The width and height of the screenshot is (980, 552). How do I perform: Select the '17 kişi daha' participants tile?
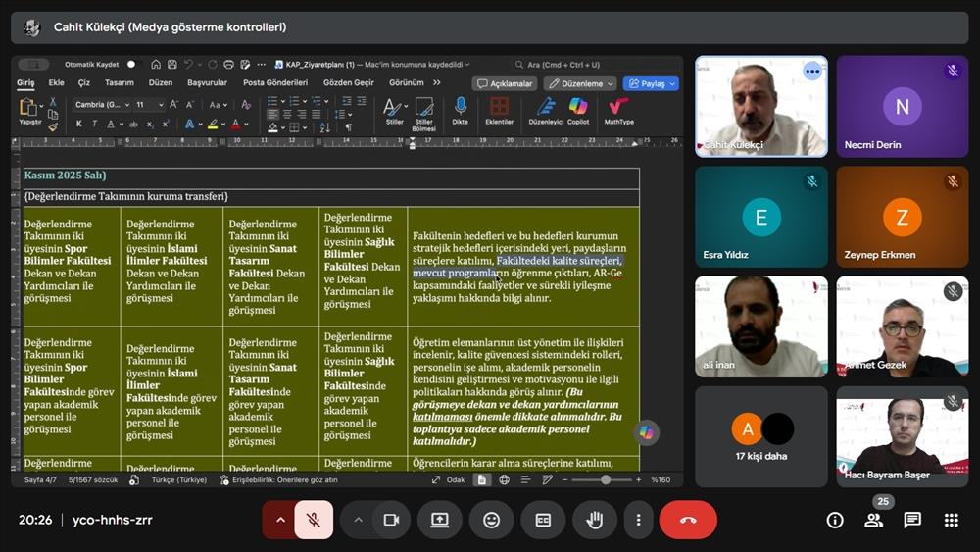pos(761,436)
